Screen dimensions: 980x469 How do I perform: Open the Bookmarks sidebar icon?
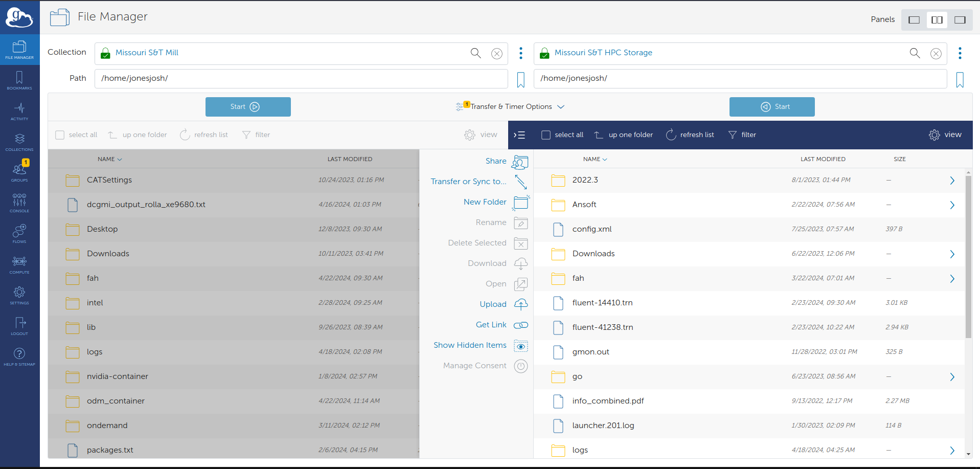tap(19, 80)
